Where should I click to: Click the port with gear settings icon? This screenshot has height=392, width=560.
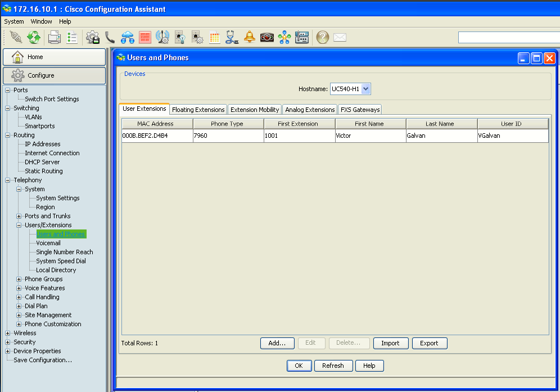pyautogui.click(x=197, y=37)
